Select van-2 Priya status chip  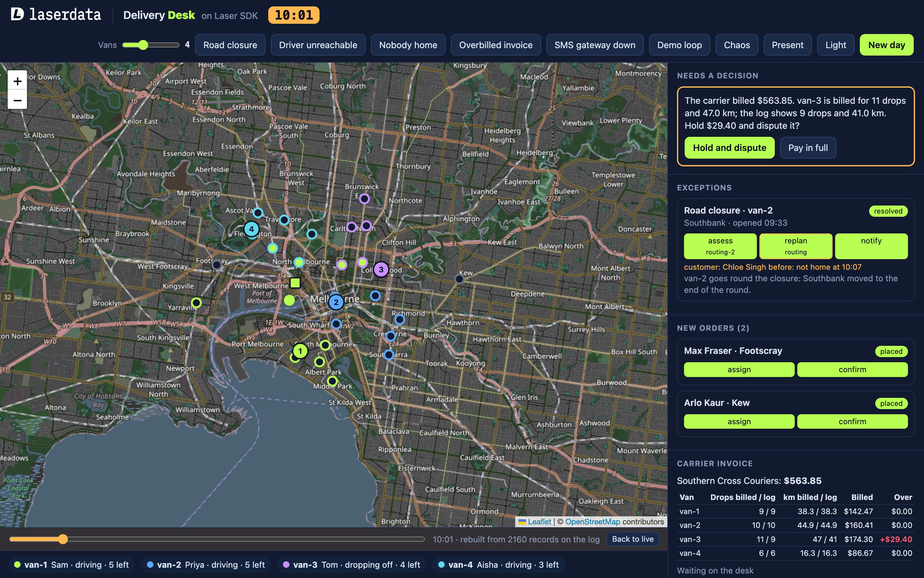206,565
